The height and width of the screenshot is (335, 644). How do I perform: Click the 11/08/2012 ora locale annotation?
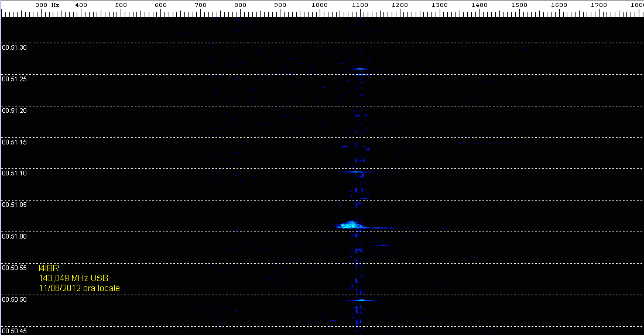tap(79, 288)
